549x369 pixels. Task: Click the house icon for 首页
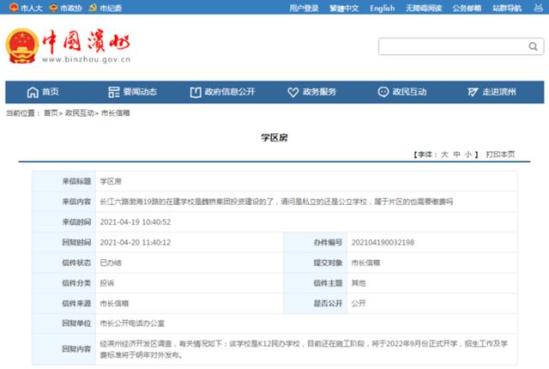(33, 92)
